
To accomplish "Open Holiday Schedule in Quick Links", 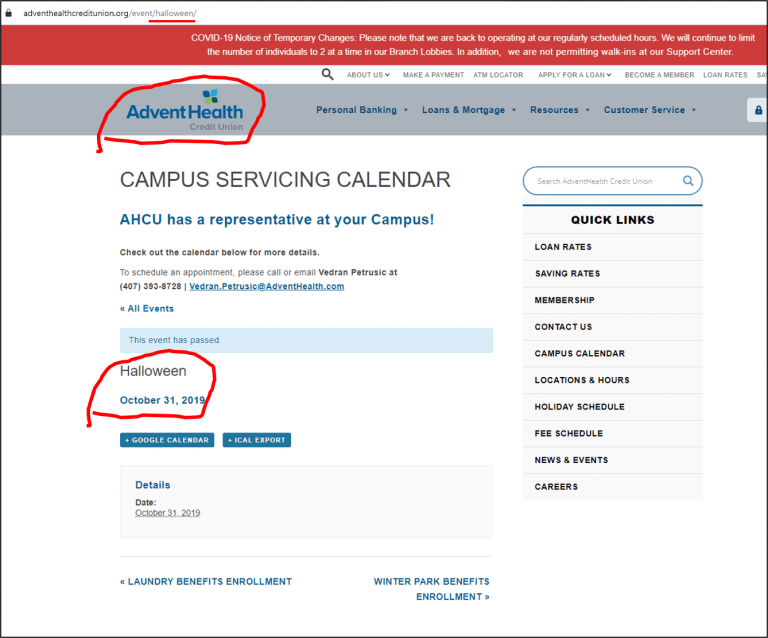I will 612,407.
